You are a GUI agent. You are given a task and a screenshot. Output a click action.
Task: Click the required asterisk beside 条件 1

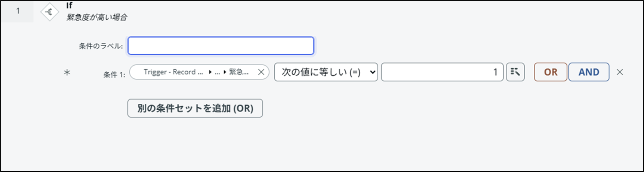pos(67,72)
